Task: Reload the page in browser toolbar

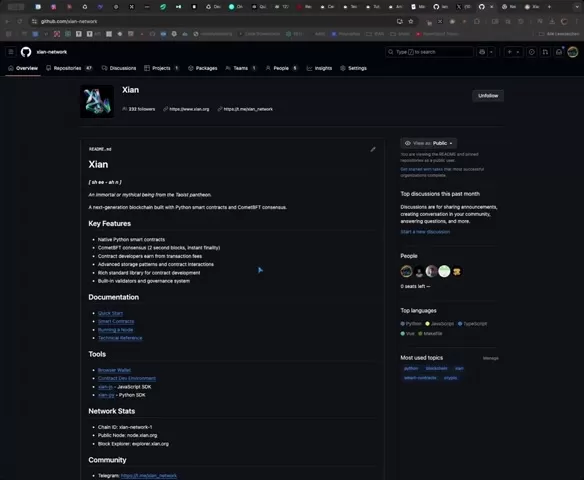Action: coord(20,21)
